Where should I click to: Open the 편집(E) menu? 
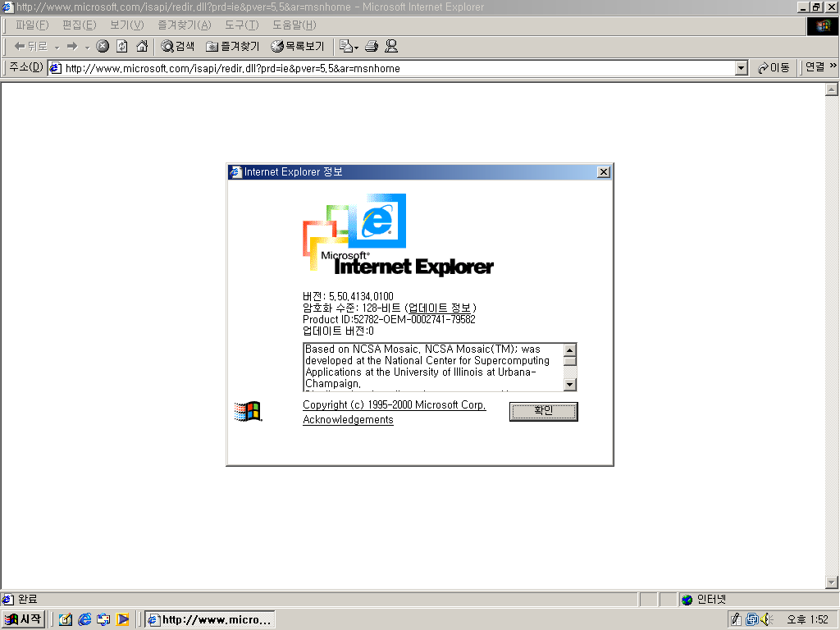point(80,25)
